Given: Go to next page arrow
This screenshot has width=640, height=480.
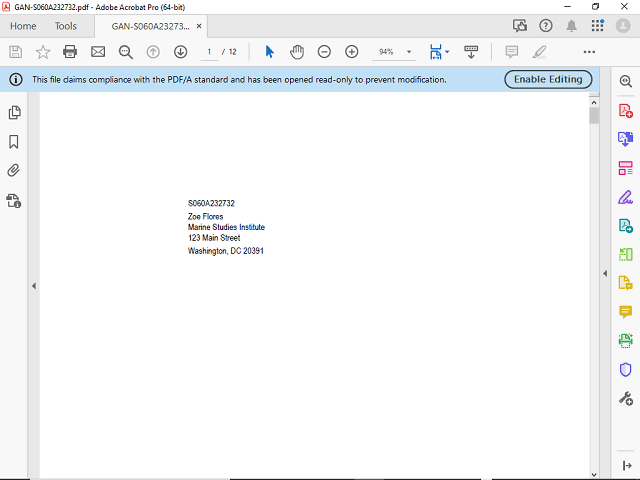Looking at the screenshot, I should pyautogui.click(x=180, y=52).
